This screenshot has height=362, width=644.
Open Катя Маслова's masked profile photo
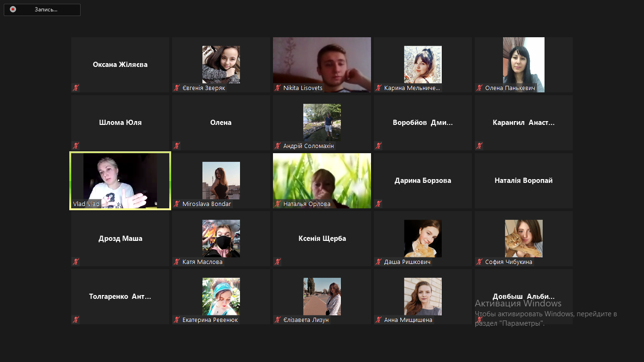pos(221,239)
